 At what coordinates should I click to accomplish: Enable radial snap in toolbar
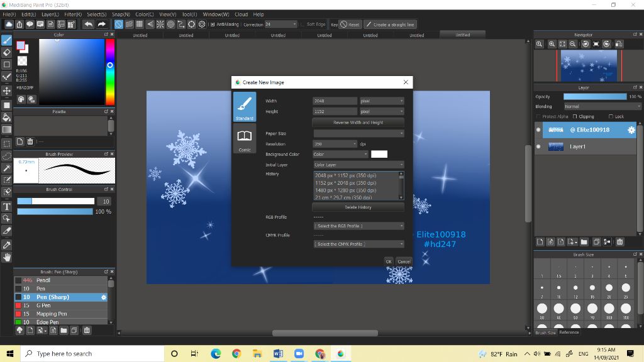[160, 25]
